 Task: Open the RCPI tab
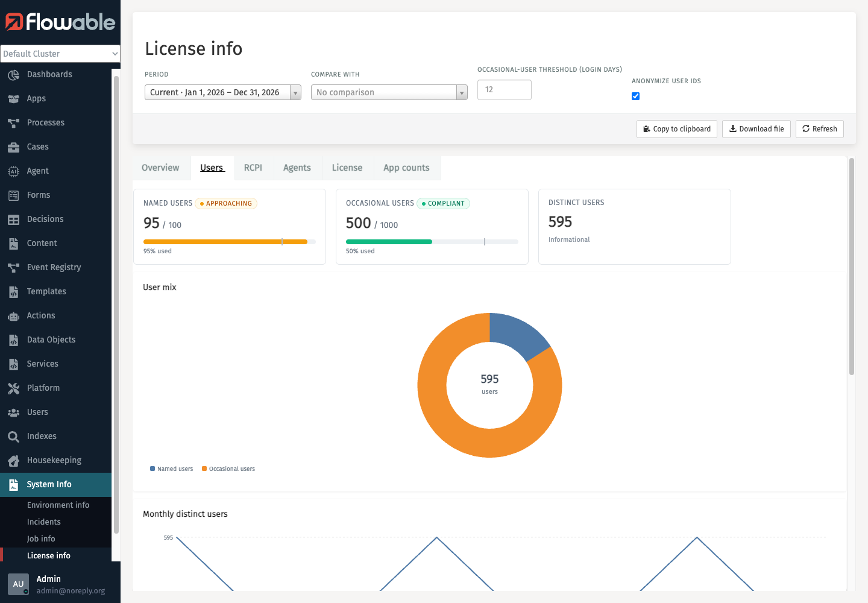pos(253,168)
